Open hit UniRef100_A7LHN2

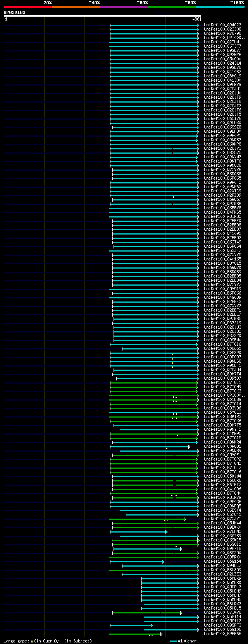[222, 532]
